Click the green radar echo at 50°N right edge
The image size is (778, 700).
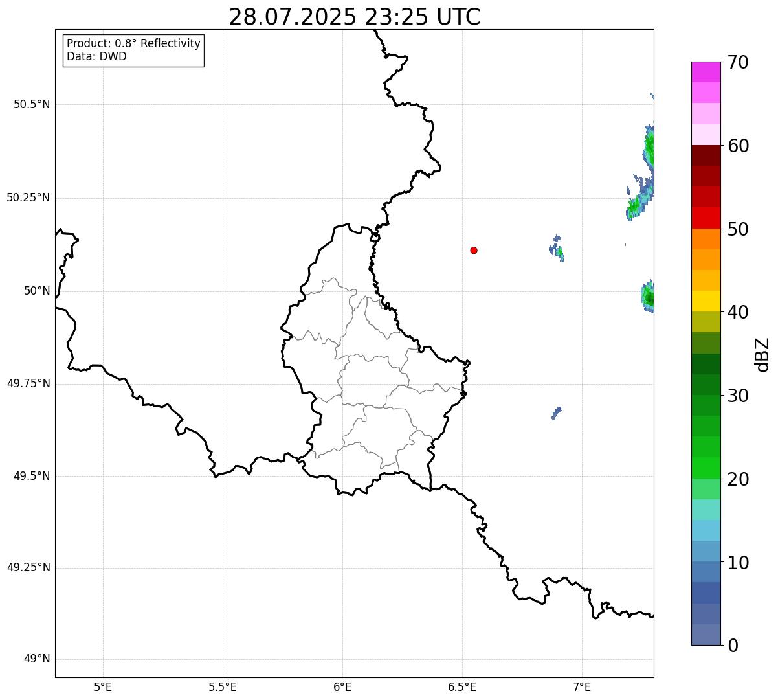(x=647, y=297)
